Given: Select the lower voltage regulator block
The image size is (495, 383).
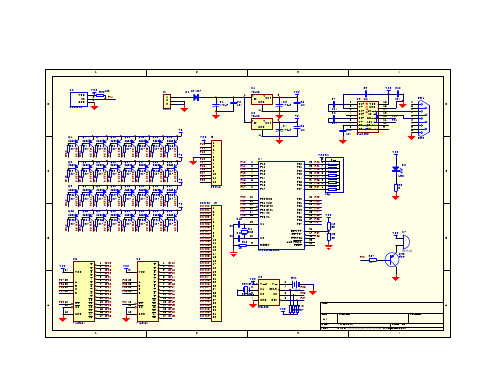Looking at the screenshot, I should (262, 124).
